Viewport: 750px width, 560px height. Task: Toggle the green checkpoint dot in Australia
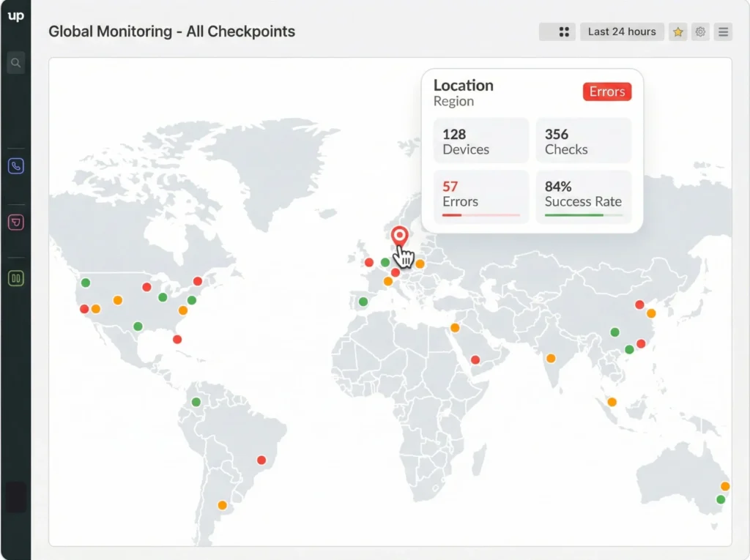tap(721, 499)
